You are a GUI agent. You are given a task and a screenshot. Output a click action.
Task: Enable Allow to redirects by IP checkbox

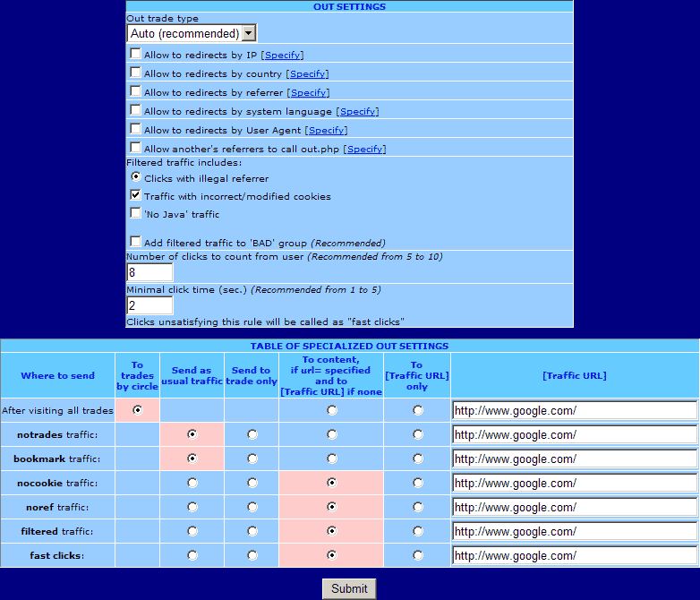[135, 54]
